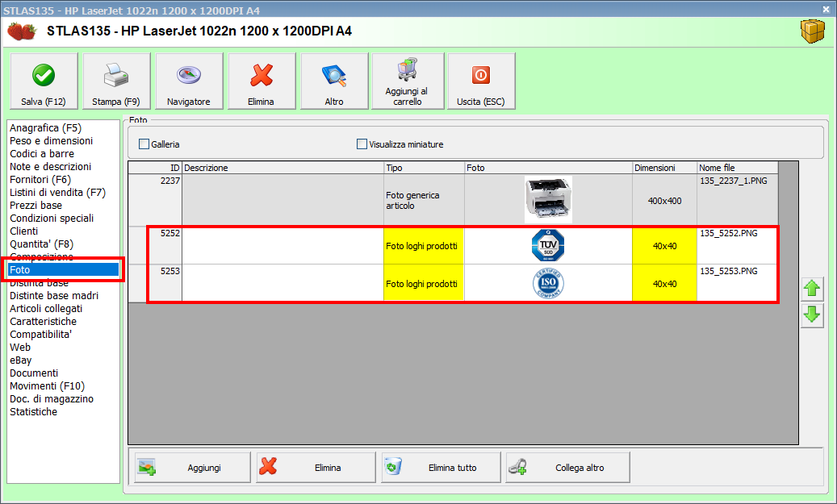The height and width of the screenshot is (504, 837).
Task: Click the Nome file column header
Action: tap(737, 168)
